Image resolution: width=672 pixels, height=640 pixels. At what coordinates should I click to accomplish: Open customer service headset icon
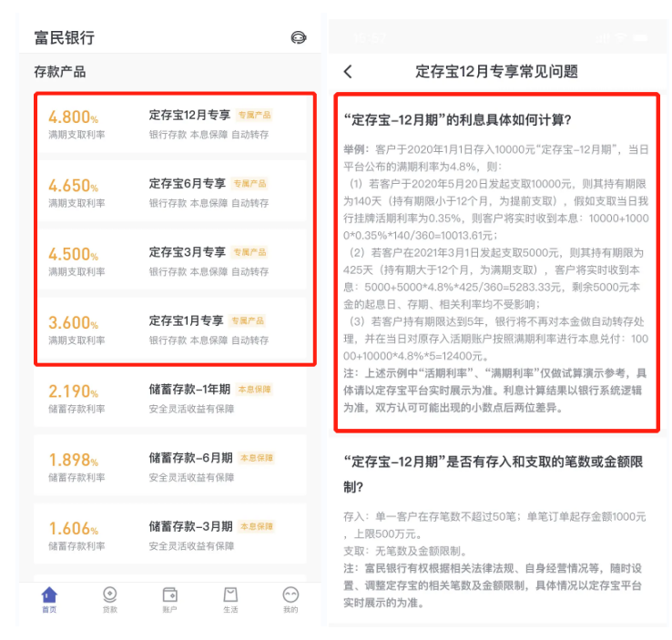pos(299,37)
